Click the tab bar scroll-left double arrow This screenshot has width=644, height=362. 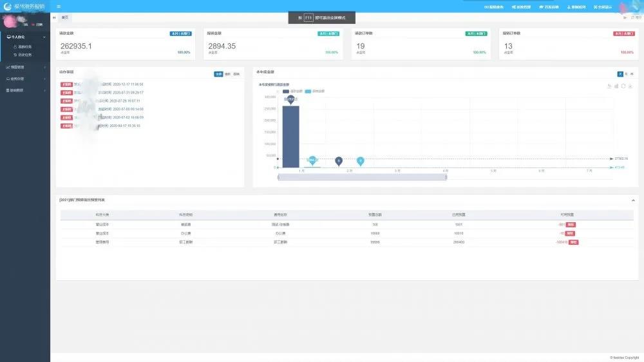pos(54,17)
